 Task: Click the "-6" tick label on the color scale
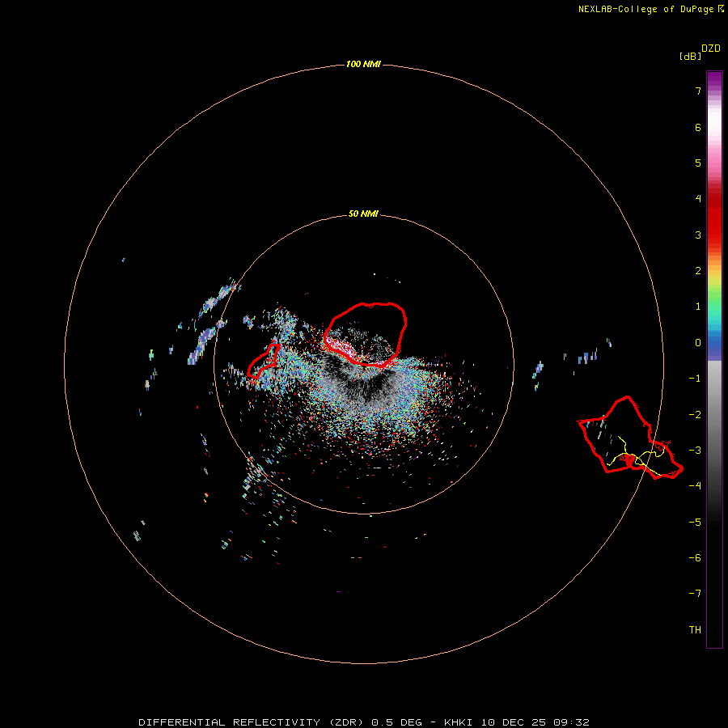pos(695,558)
